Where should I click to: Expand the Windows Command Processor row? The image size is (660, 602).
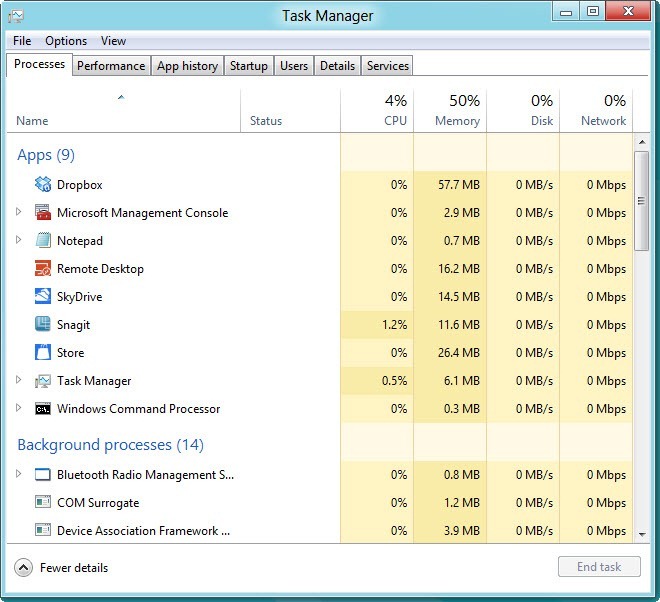pos(19,408)
